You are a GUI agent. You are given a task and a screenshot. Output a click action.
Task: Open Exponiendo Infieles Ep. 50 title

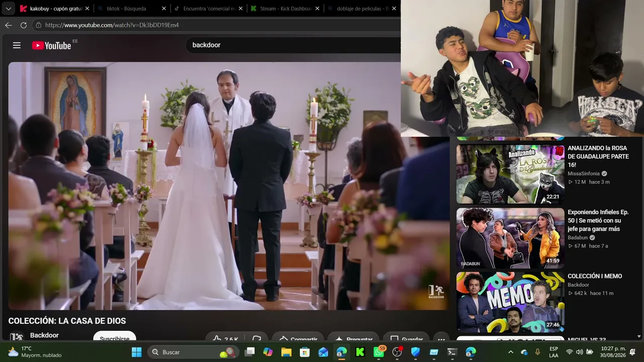point(598,221)
